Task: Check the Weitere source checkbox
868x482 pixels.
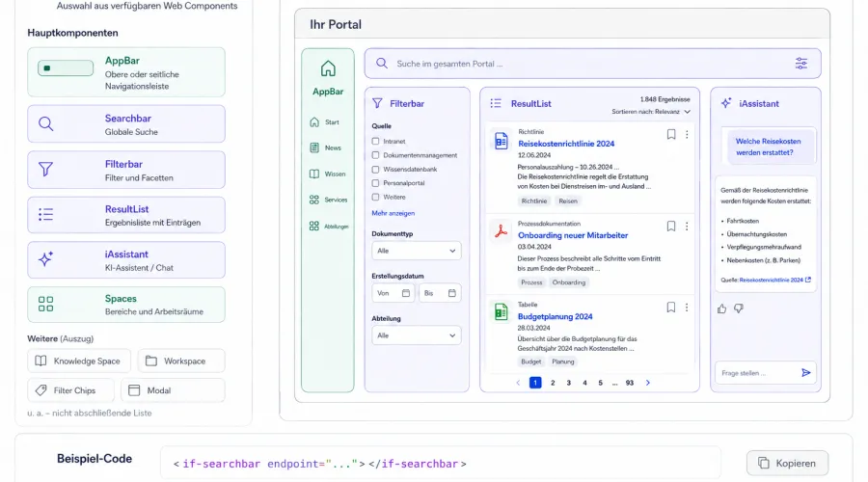Action: (376, 197)
